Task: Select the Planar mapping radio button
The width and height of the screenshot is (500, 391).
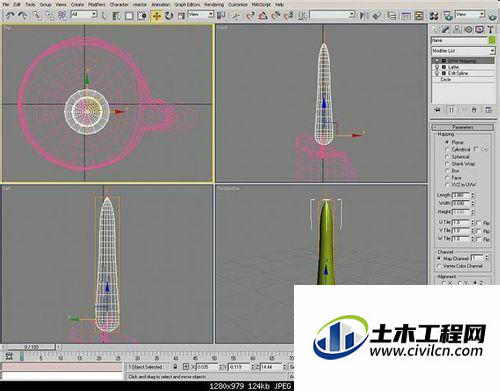Action: [447, 142]
